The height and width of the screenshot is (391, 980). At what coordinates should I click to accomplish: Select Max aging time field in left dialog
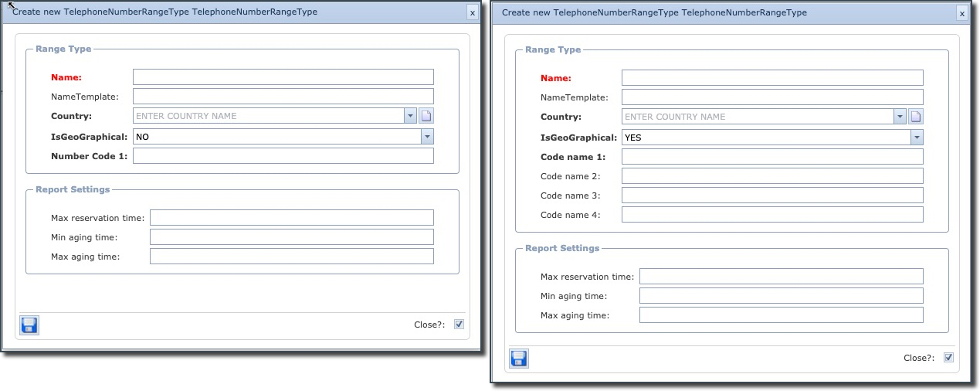tap(291, 257)
